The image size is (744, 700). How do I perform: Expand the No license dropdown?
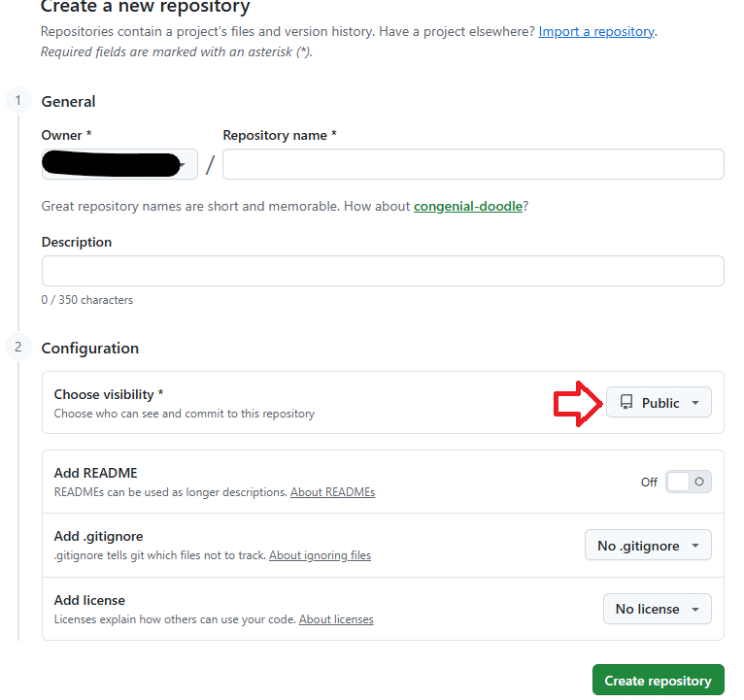tap(657, 610)
